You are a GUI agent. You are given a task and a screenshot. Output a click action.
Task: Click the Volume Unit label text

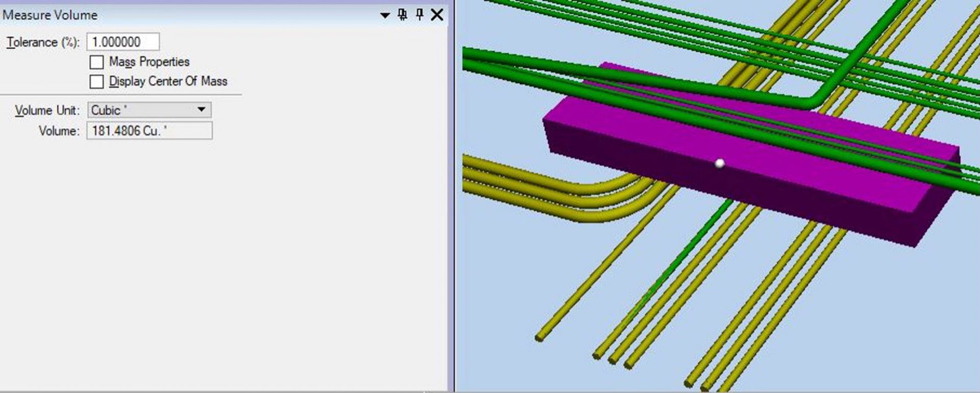(x=47, y=110)
